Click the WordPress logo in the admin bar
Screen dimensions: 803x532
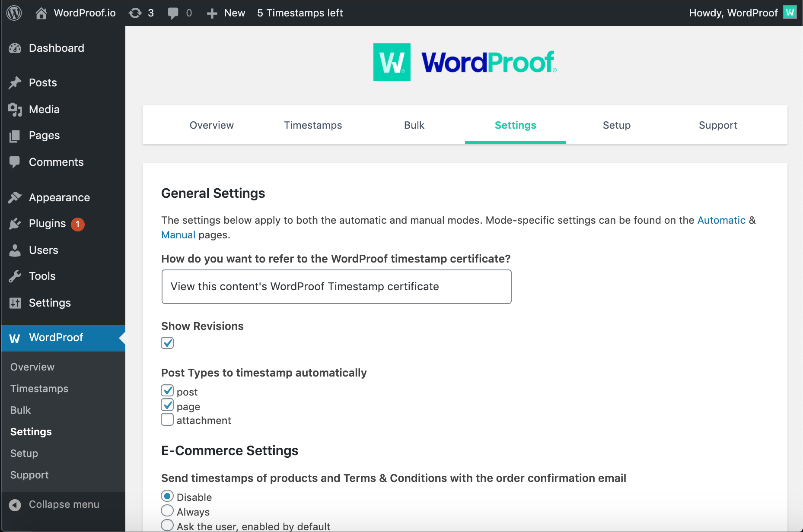[x=14, y=13]
